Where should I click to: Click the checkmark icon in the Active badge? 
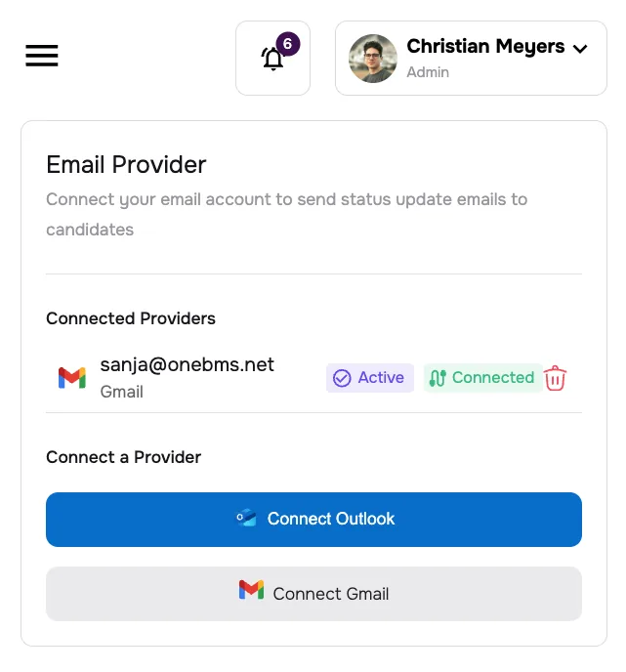click(x=342, y=378)
